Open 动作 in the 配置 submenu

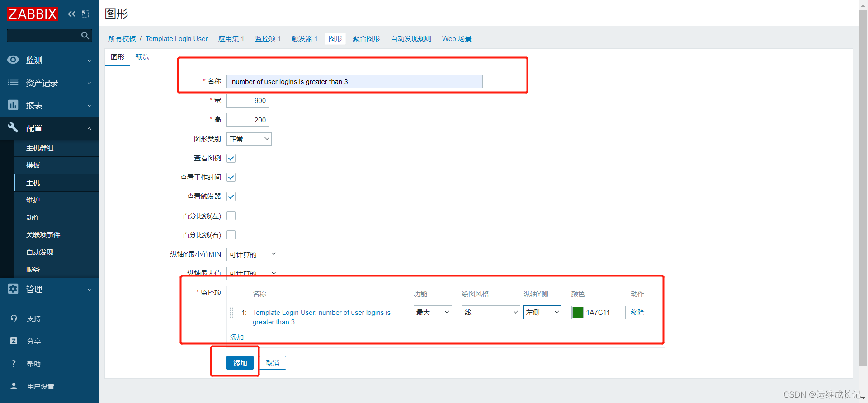56,217
